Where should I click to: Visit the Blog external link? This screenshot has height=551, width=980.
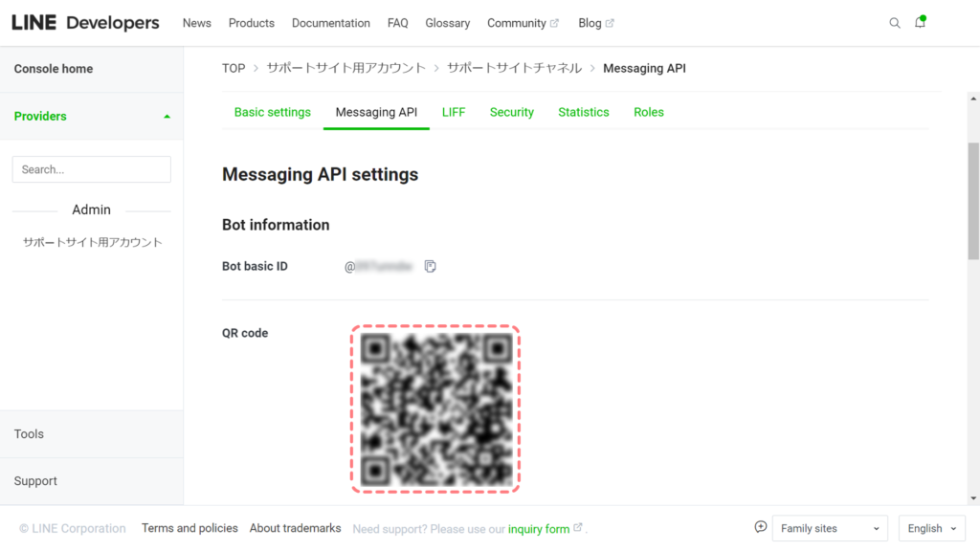[596, 23]
